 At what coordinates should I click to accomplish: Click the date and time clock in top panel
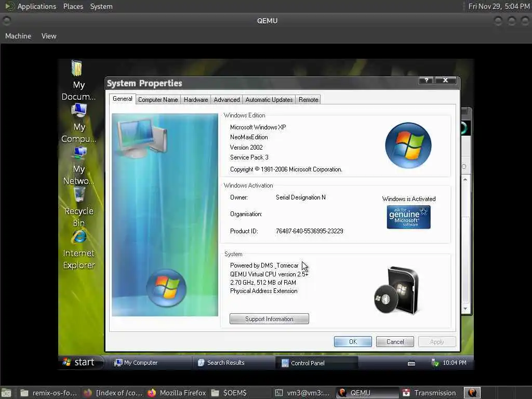[x=499, y=6]
